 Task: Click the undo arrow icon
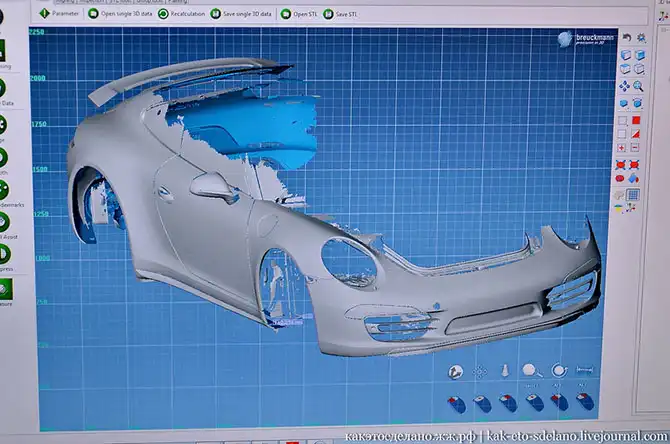click(626, 38)
